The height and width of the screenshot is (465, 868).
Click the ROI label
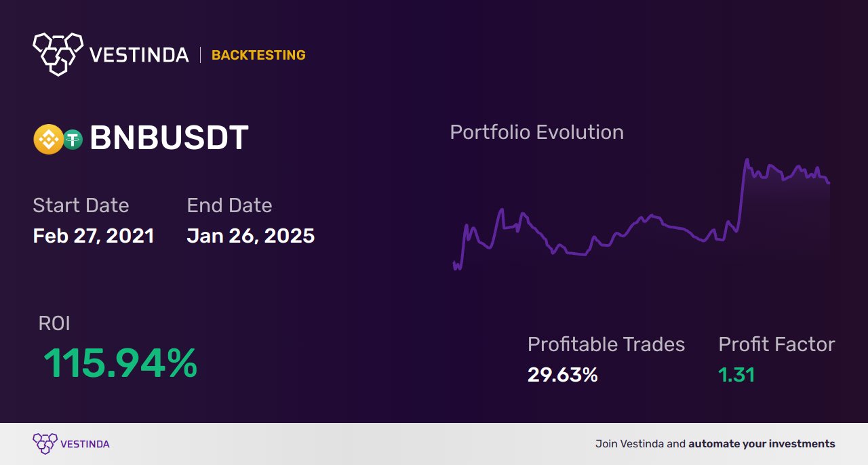pos(54,324)
